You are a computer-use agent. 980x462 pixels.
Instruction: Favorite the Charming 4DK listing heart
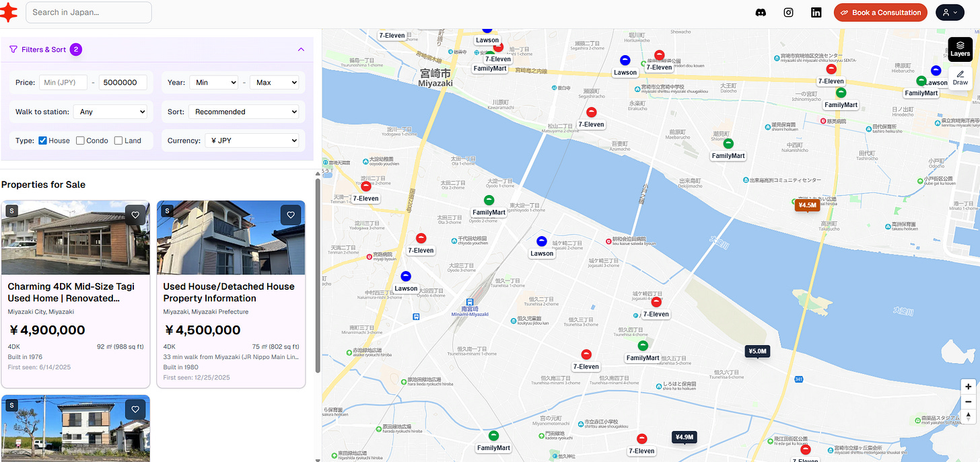(135, 215)
